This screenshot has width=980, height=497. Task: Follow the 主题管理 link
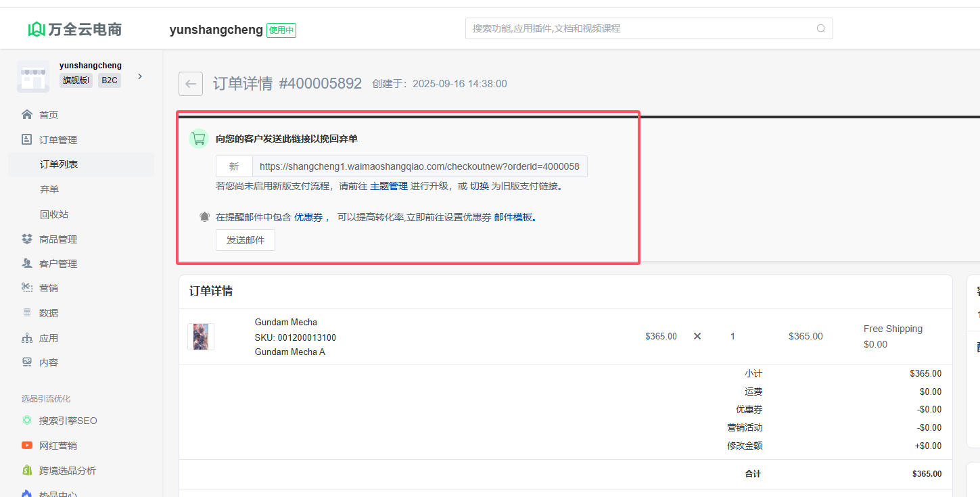[389, 186]
